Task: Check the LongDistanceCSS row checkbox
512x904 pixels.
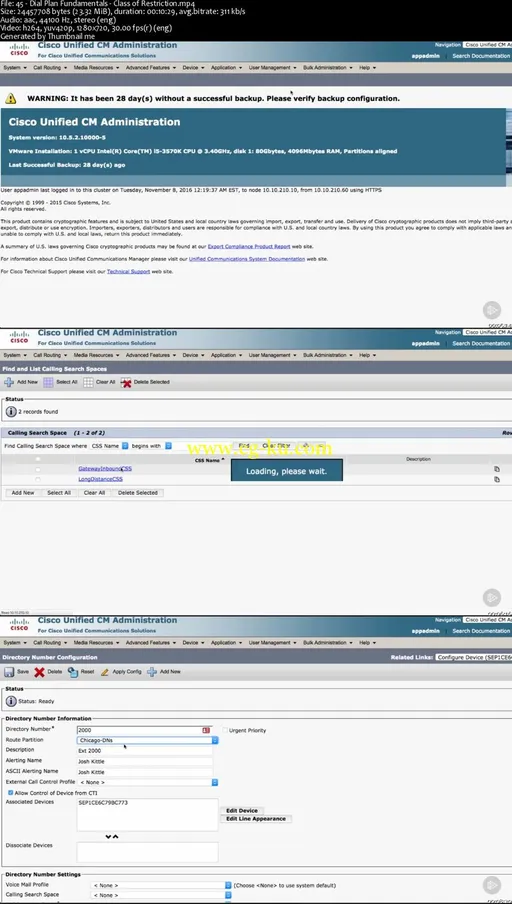Action: pos(38,480)
